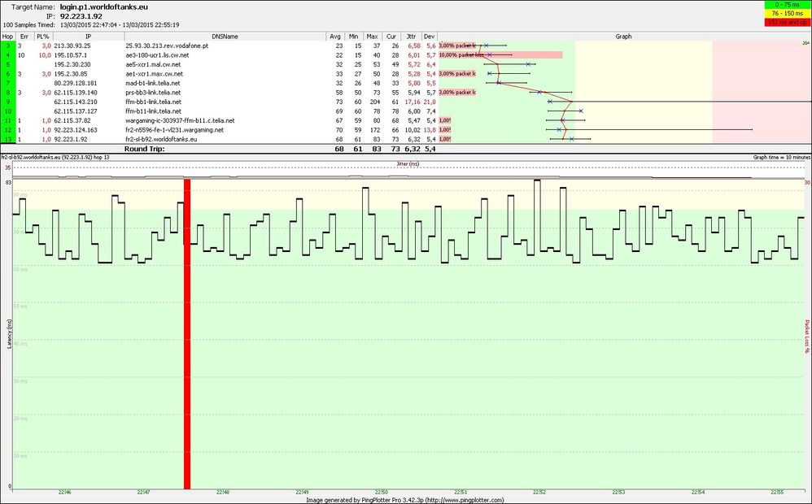Click hop 3's green status indicator cell
812x504 pixels.
7,46
